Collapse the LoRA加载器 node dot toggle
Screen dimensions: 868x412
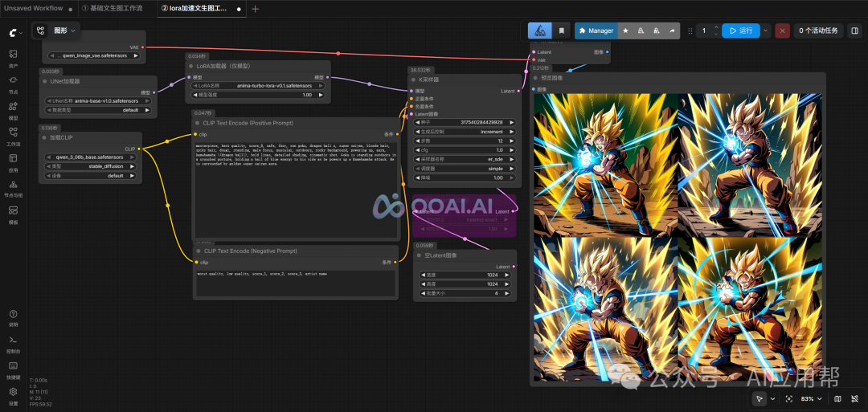click(190, 66)
